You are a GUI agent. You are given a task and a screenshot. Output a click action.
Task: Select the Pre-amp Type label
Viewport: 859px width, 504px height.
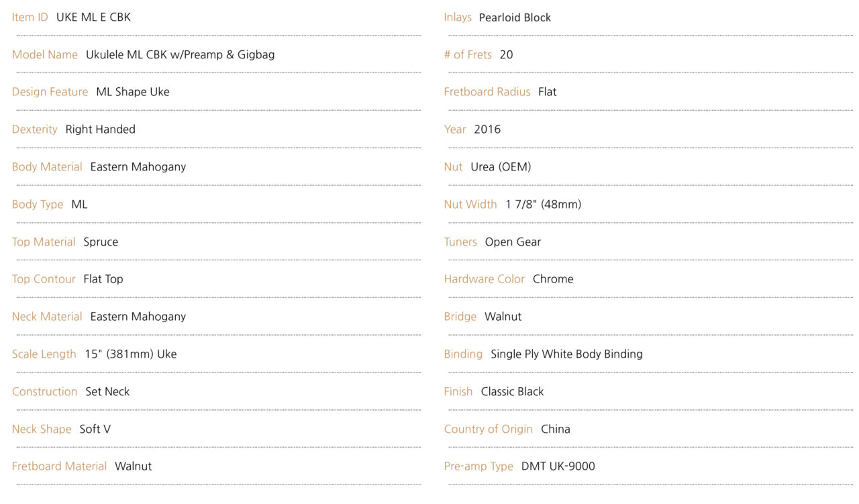tap(478, 466)
